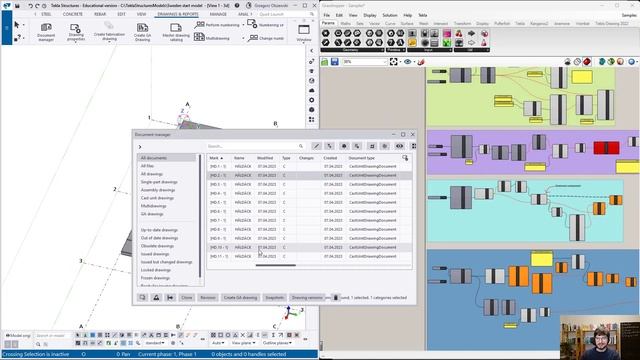Switch to STEEL ribbon tab
The height and width of the screenshot is (360, 640).
(46, 14)
